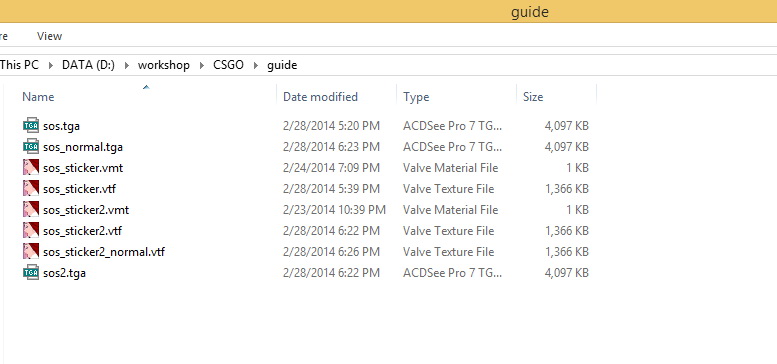
Task: Select the sos_sticker.vmt material file icon
Action: [x=31, y=167]
